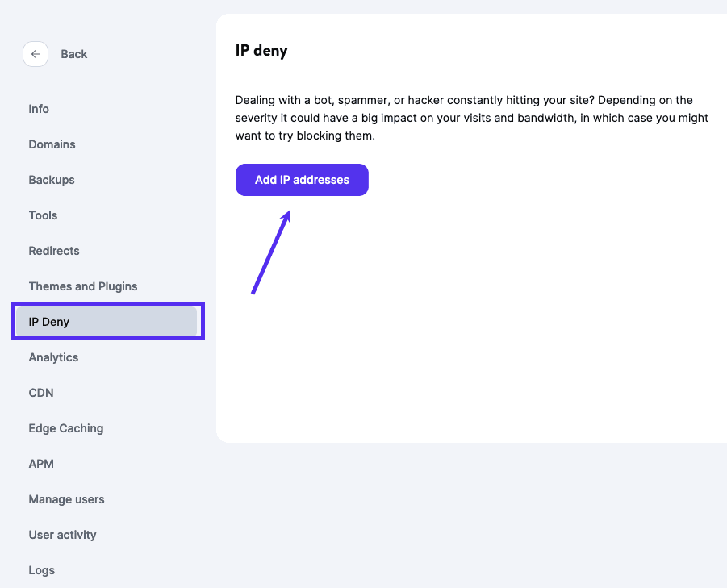The height and width of the screenshot is (588, 727).
Task: Go to Edge Caching
Action: point(66,428)
